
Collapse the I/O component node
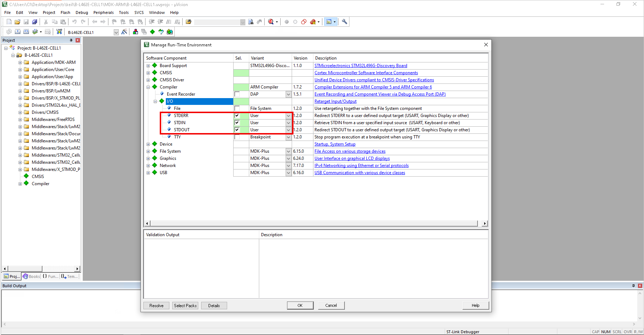click(155, 101)
